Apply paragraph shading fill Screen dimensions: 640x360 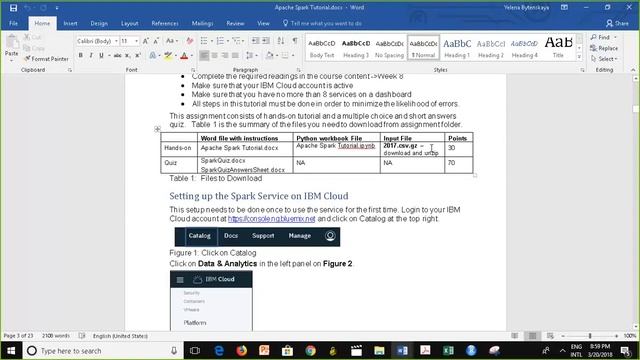pyautogui.click(x=269, y=56)
